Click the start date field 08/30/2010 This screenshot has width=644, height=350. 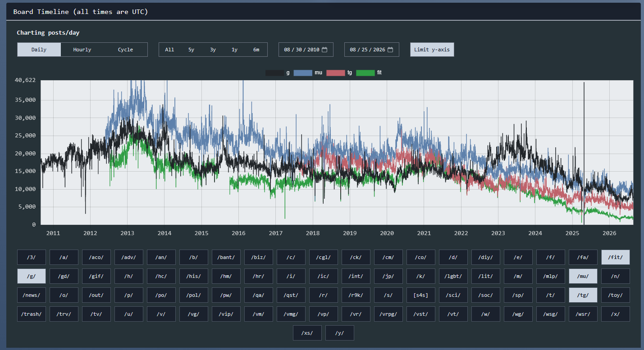pos(306,50)
